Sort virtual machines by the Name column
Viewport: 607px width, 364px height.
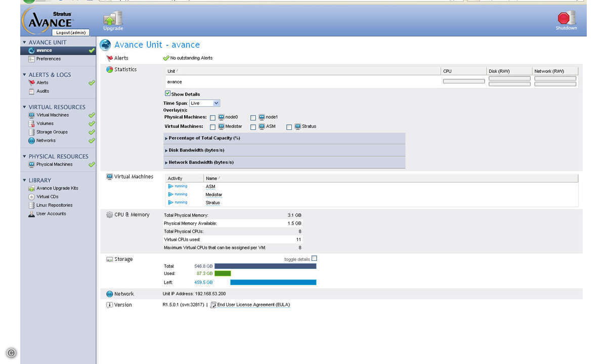211,178
